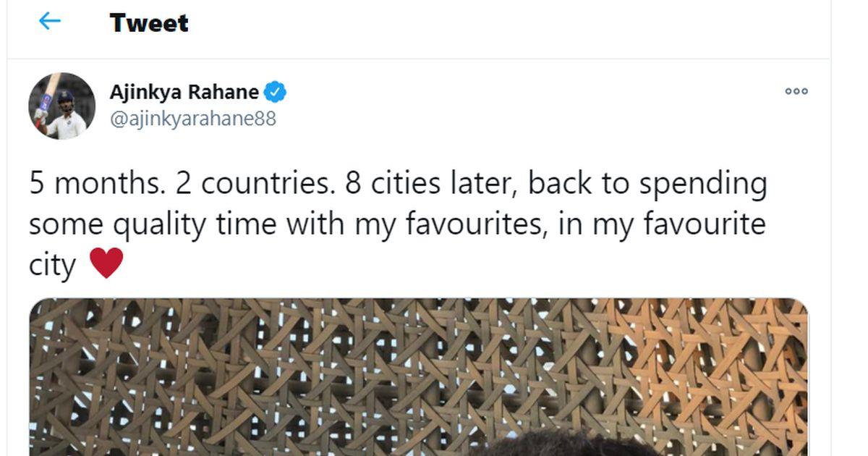This screenshot has width=868, height=456.
Task: Click "back to spending" in the tweet
Action: 647,184
